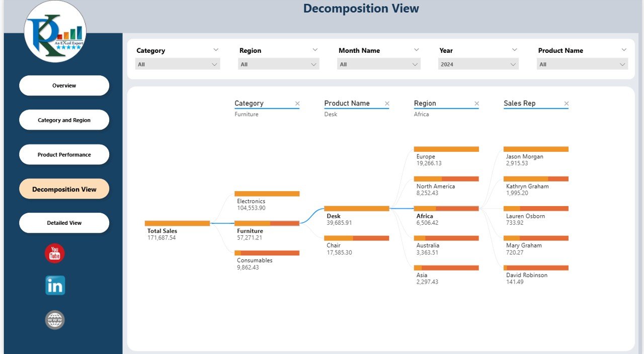The width and height of the screenshot is (644, 354).
Task: Select the Kathryn Graham sales rep bar
Action: click(536, 179)
